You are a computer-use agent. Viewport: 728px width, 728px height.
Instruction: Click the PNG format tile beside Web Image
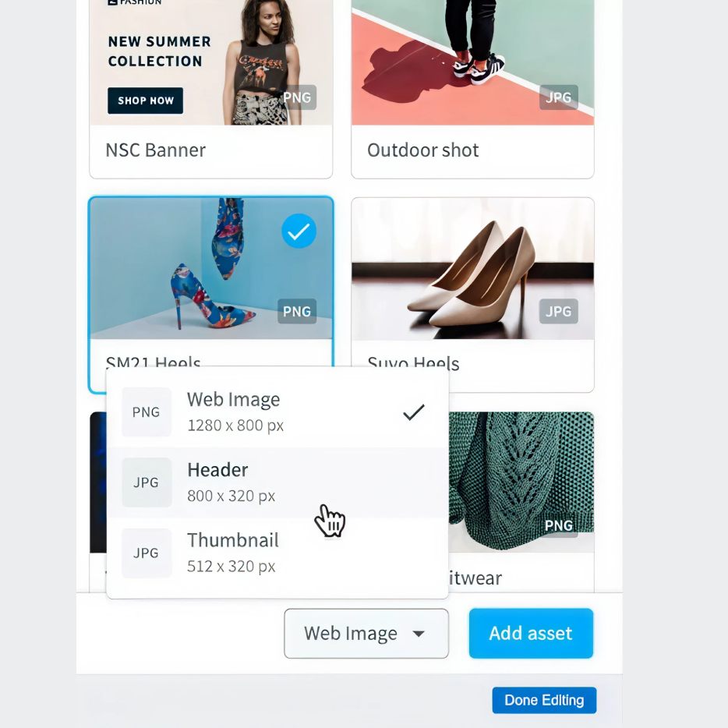click(147, 412)
